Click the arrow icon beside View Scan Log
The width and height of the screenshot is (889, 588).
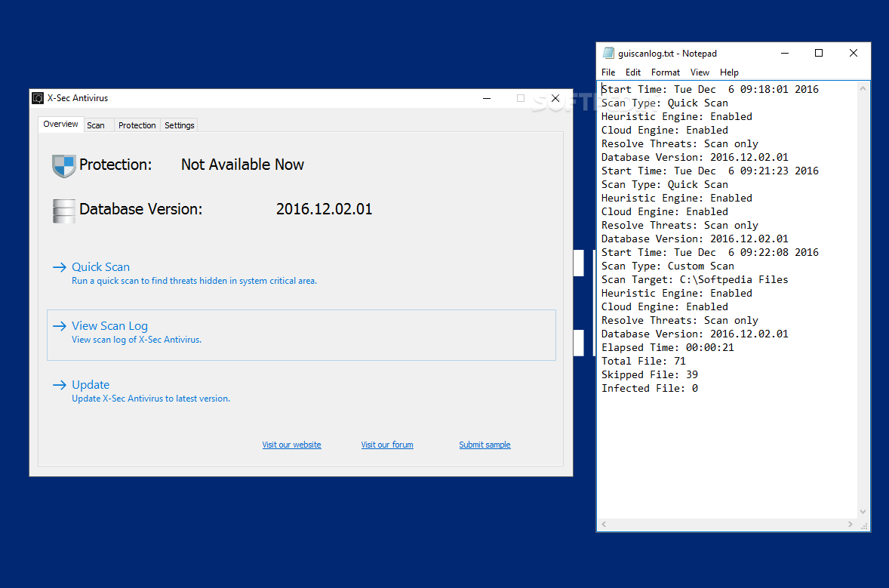click(60, 326)
